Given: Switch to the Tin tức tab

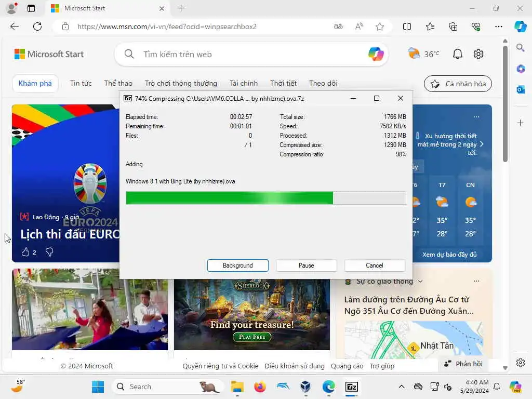Looking at the screenshot, I should (81, 84).
